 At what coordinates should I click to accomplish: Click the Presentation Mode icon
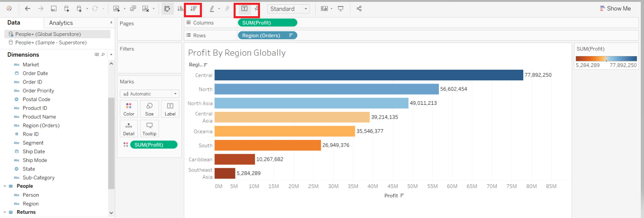click(x=341, y=8)
